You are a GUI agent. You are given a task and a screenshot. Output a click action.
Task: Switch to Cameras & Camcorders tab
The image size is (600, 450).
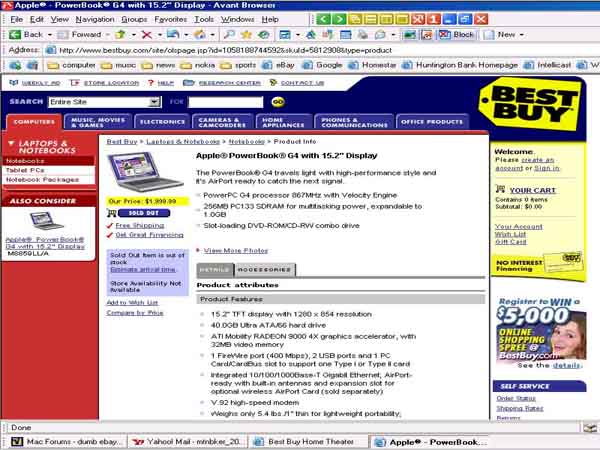point(222,122)
